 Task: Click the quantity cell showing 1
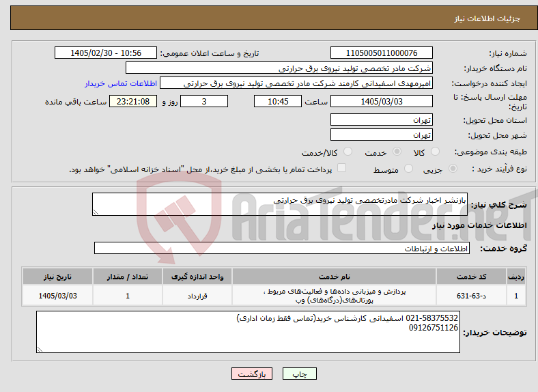pos(127,296)
